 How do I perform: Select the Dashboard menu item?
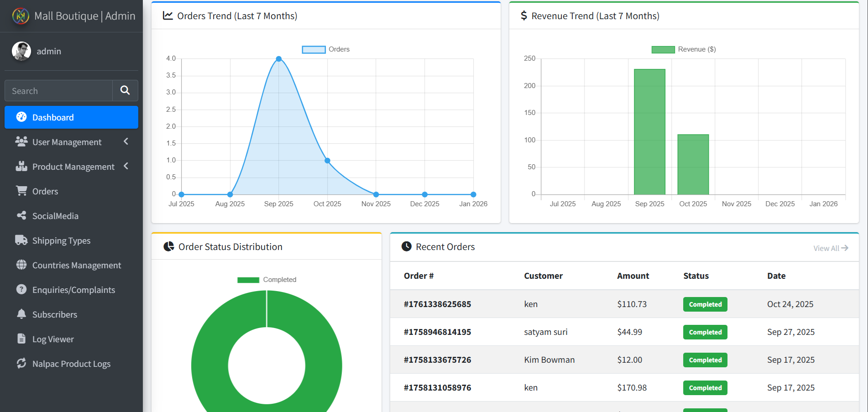click(71, 117)
